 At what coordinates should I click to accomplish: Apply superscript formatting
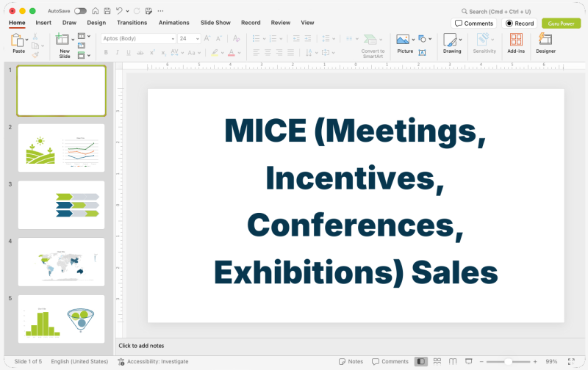coord(152,53)
